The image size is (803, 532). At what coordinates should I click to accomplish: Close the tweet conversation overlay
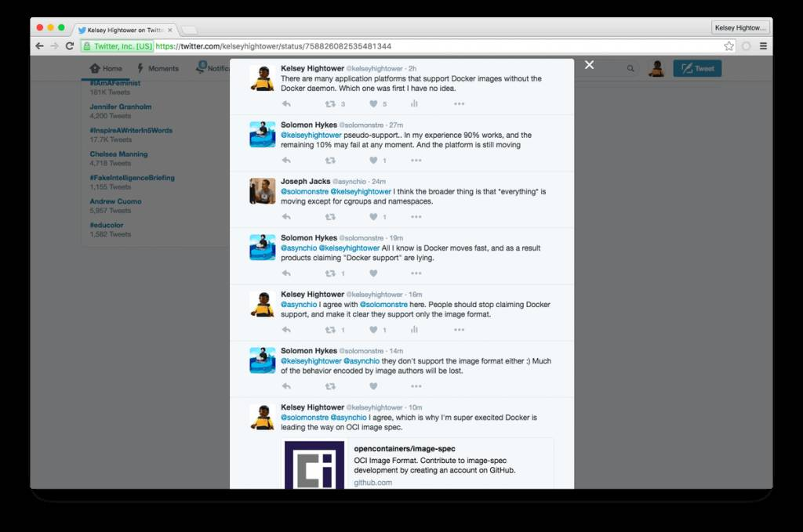tap(590, 65)
